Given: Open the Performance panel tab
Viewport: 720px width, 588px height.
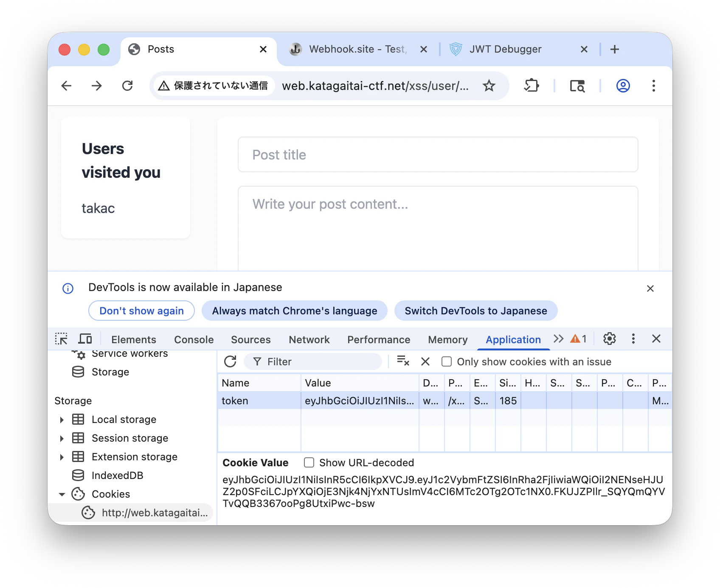Looking at the screenshot, I should pos(379,339).
